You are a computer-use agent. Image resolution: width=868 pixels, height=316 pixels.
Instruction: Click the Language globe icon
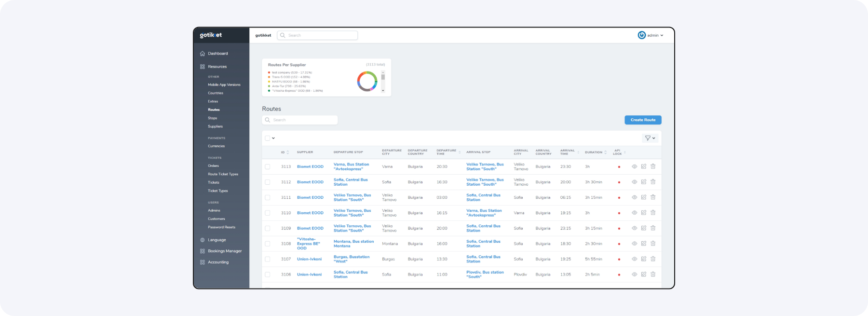pyautogui.click(x=203, y=240)
